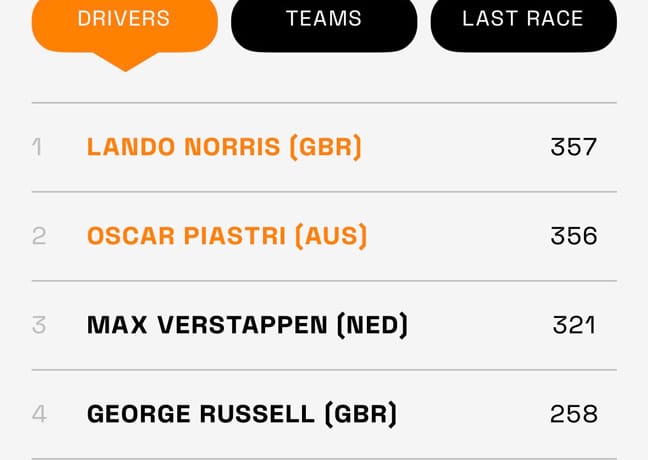This screenshot has height=460, width=648.
Task: Select the 321 points figure
Action: (574, 325)
